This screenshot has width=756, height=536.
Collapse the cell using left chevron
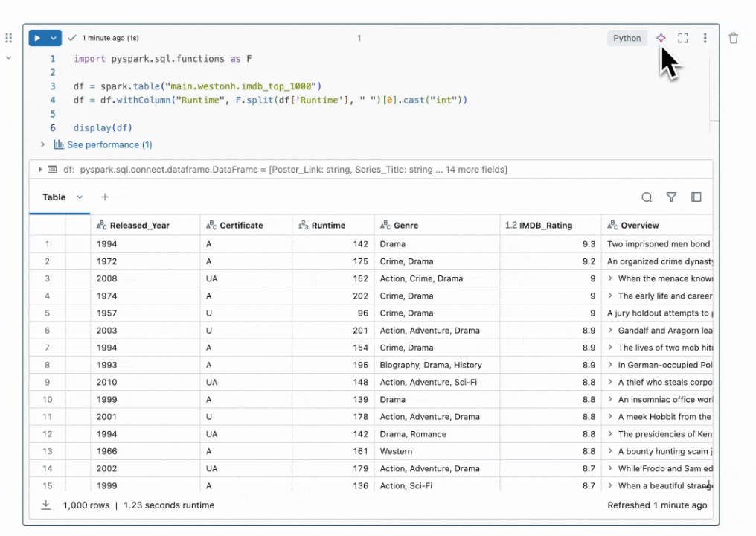pyautogui.click(x=9, y=57)
